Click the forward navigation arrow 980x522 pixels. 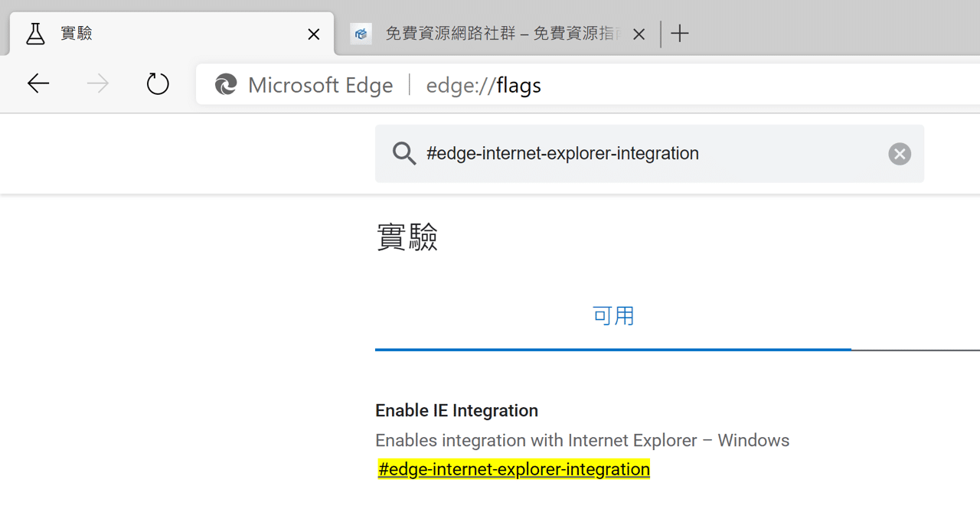point(97,83)
